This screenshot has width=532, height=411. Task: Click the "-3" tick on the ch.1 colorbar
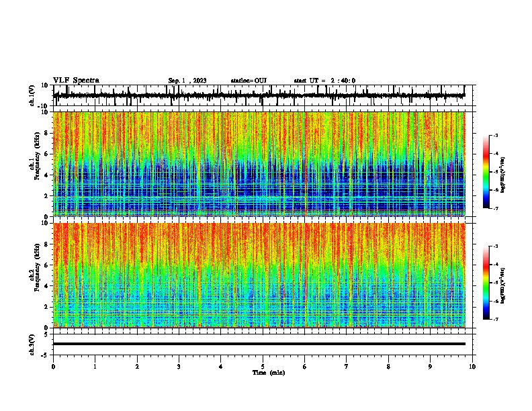coord(496,135)
